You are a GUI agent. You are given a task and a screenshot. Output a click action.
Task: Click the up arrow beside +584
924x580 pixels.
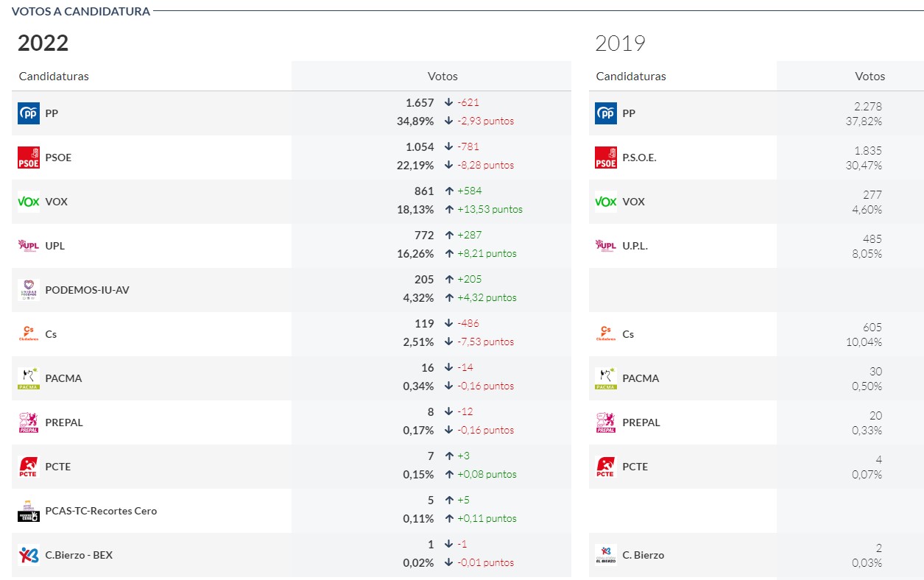pos(448,191)
